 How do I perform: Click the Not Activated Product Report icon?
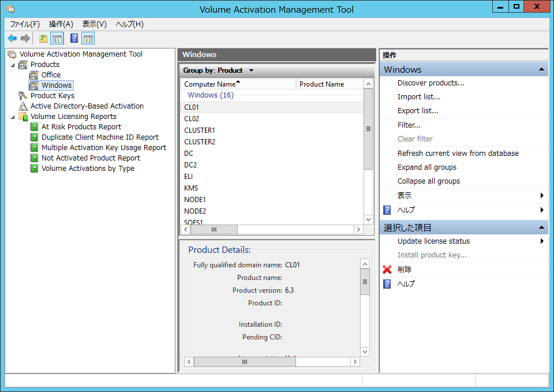34,158
